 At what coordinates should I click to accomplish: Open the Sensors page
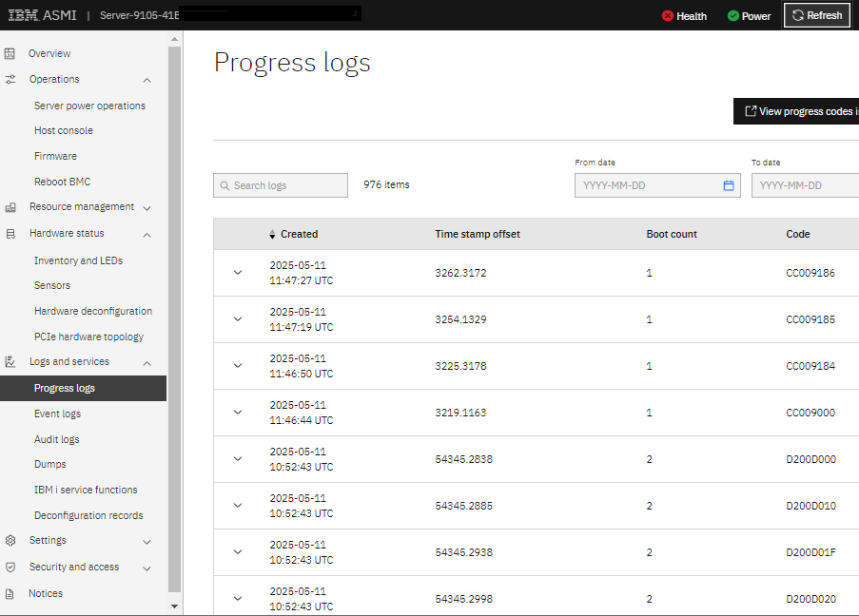[x=52, y=286]
